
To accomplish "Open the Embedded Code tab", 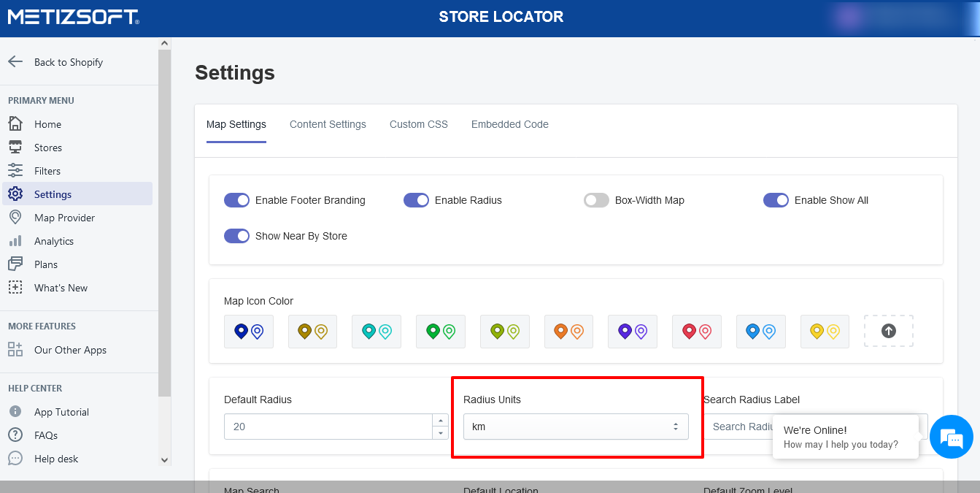I will [509, 124].
